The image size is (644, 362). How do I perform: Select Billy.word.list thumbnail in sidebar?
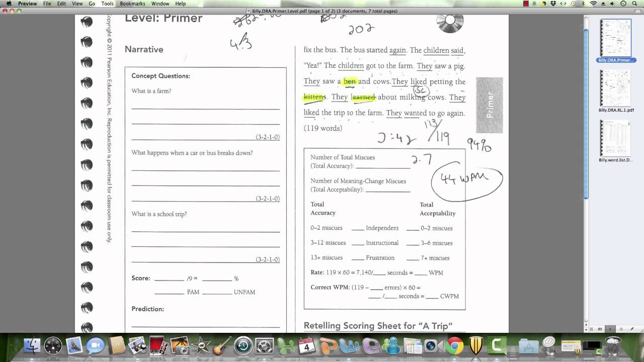coord(616,138)
